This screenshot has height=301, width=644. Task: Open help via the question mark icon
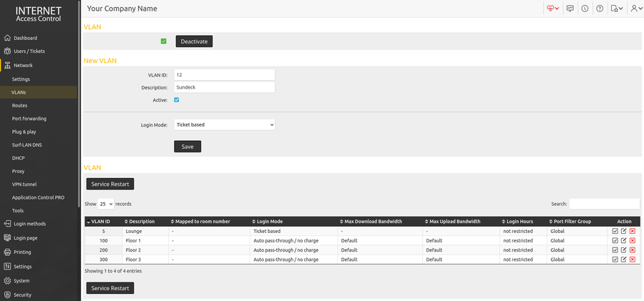click(600, 8)
